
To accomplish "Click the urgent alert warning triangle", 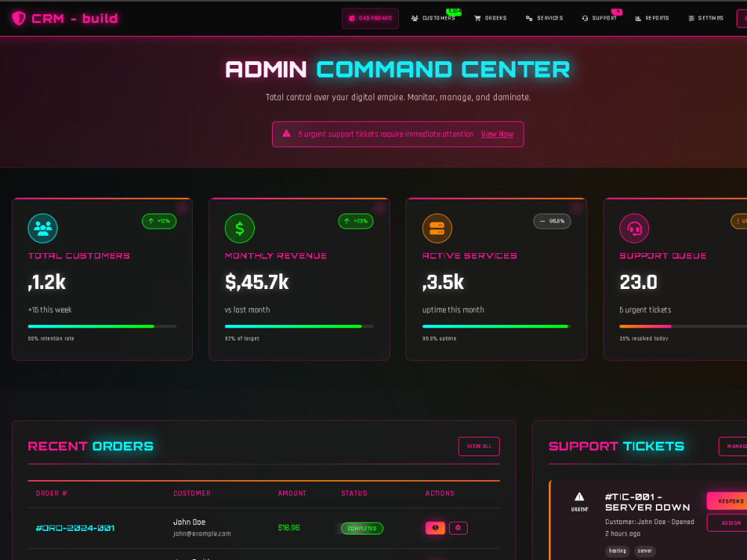I will click(x=286, y=134).
